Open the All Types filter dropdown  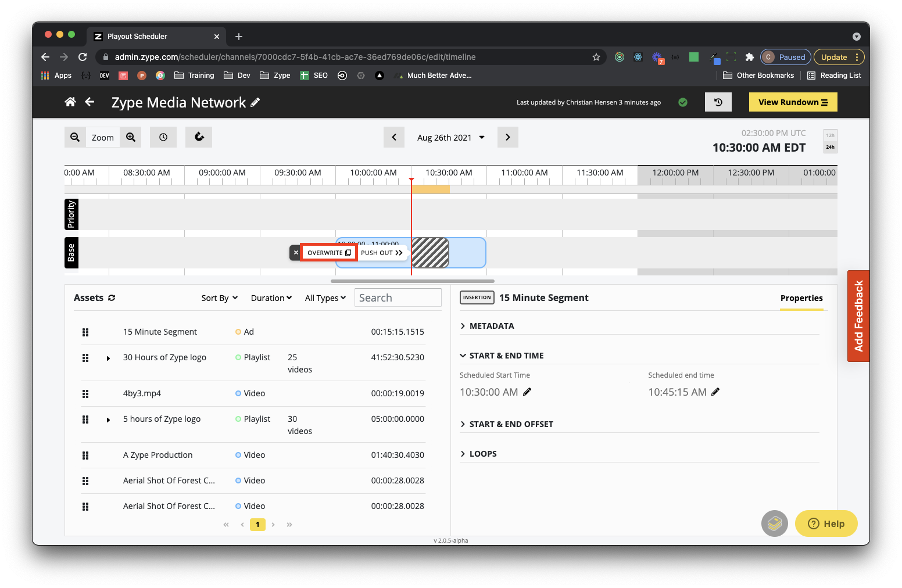[x=325, y=298]
